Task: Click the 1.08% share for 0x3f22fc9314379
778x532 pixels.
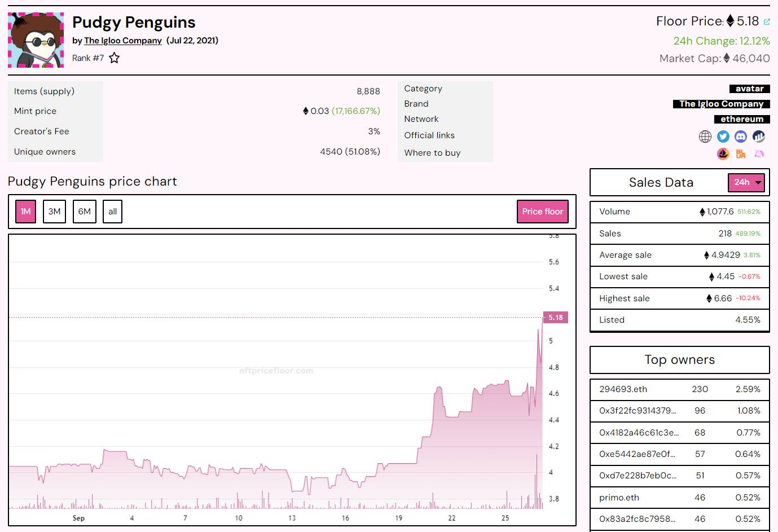Action: click(749, 411)
